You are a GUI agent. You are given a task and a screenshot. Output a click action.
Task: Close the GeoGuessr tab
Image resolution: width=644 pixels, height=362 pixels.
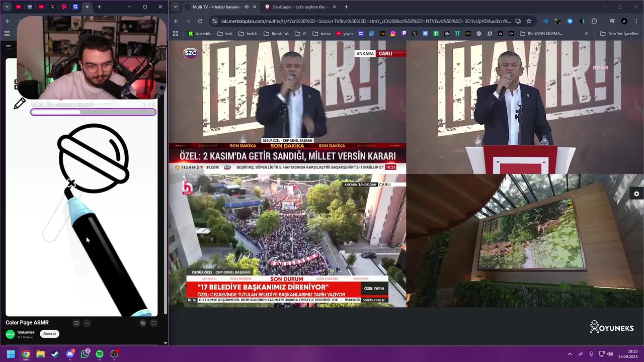(334, 7)
